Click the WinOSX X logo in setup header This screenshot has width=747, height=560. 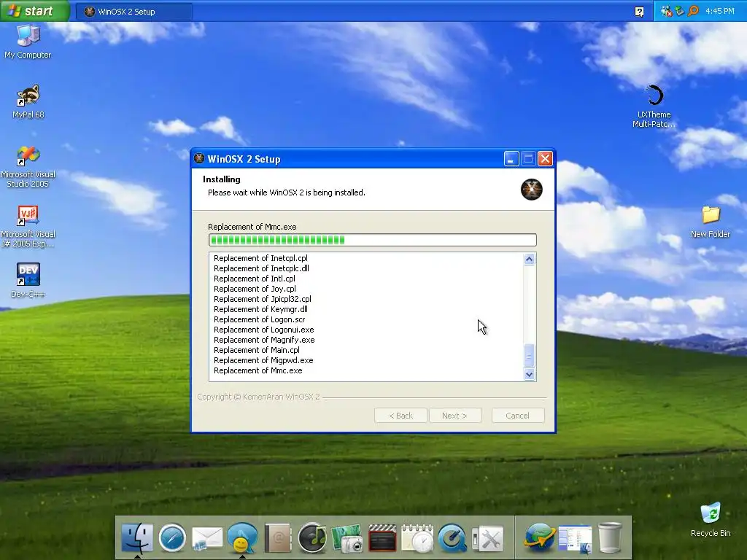pyautogui.click(x=531, y=190)
